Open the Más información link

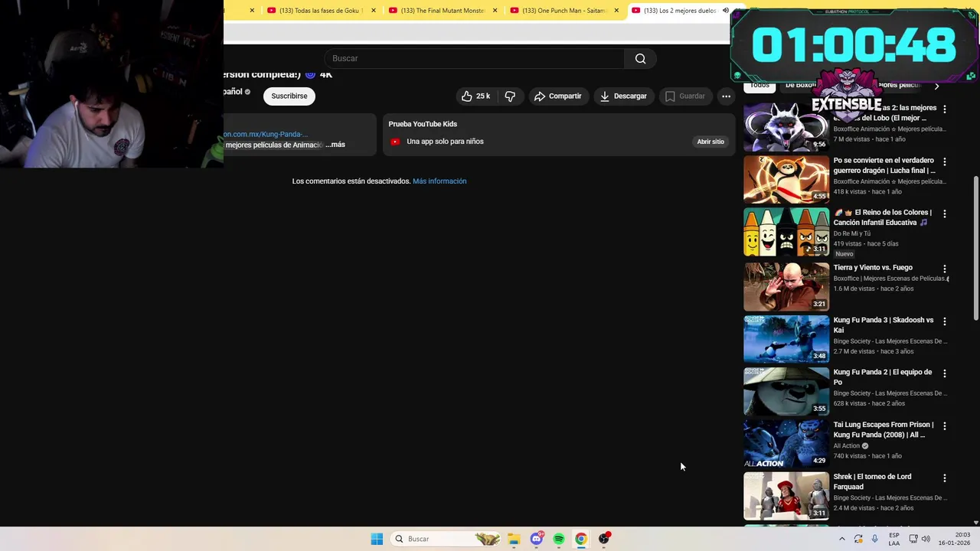[x=439, y=181]
